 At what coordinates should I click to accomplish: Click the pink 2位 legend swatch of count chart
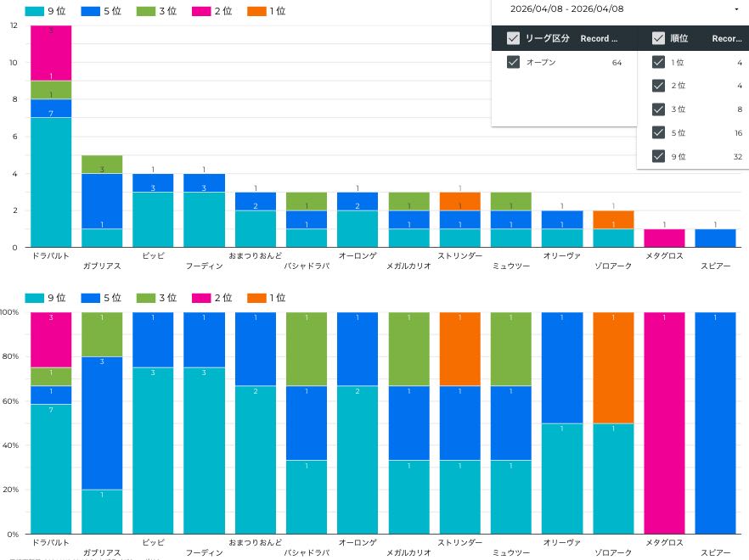click(202, 13)
